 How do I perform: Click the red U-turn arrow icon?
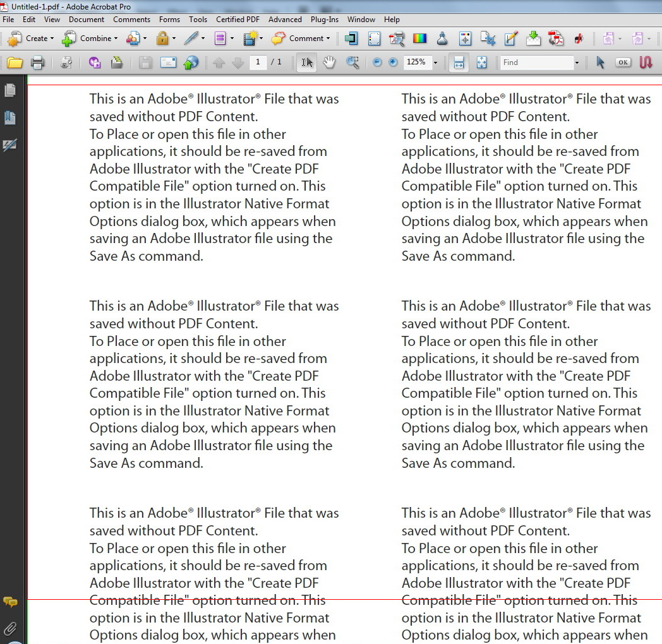click(x=646, y=63)
